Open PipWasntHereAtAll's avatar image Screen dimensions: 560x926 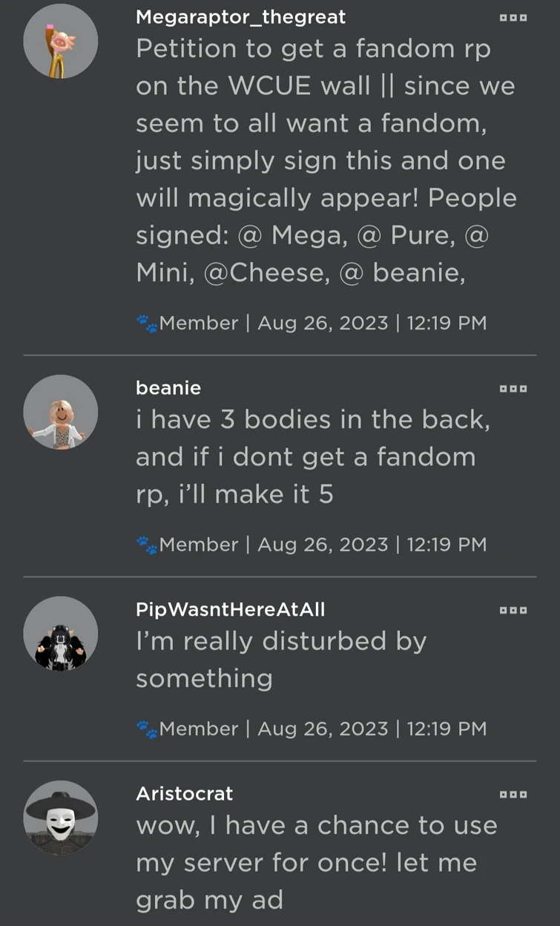(60, 633)
